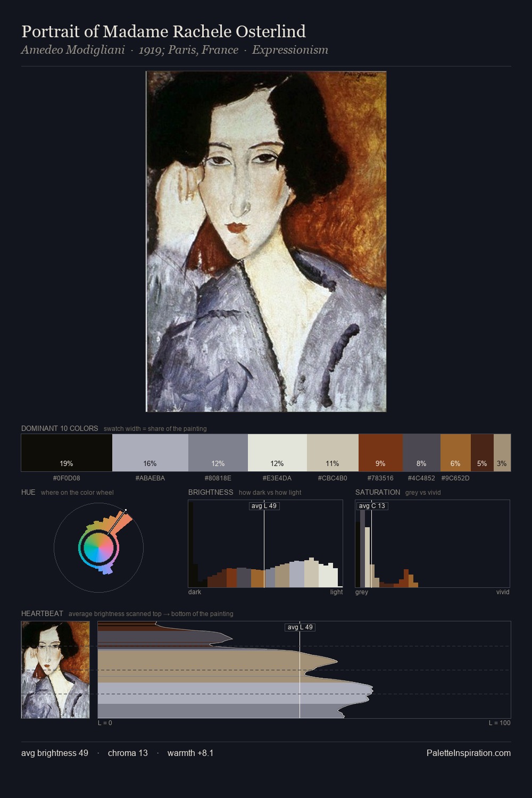Click the 'dark' axis label under brightness
The height and width of the screenshot is (798, 532).
(195, 592)
